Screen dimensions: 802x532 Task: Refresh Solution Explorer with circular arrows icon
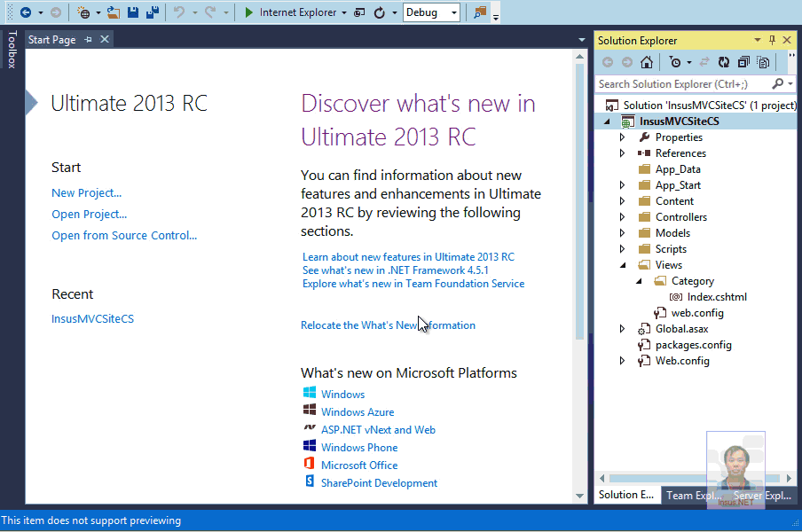724,62
